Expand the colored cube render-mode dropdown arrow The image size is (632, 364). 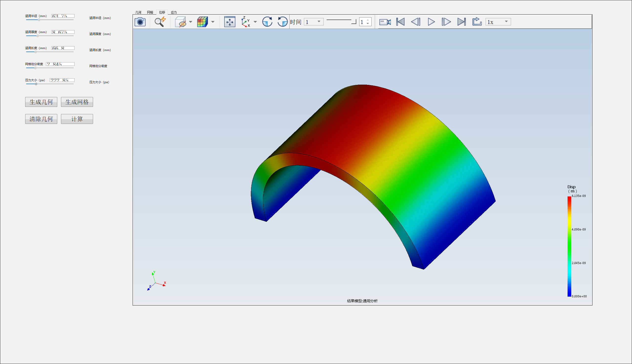213,22
